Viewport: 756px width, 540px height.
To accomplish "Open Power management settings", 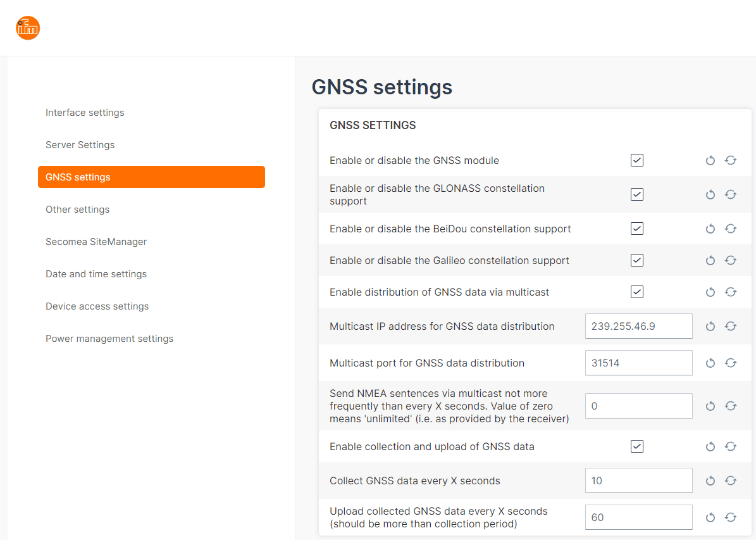I will (x=109, y=339).
